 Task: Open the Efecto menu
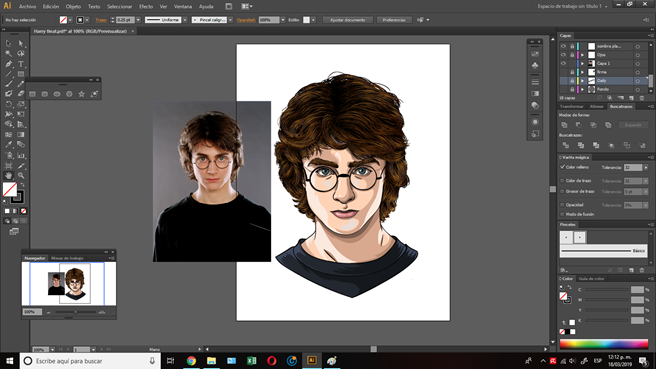[146, 7]
